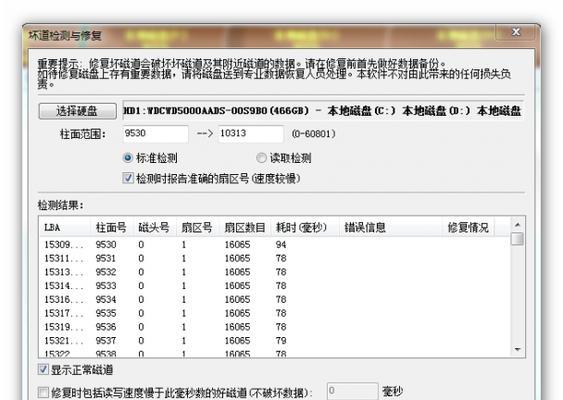Click the disabled milliseconds field showing 0
The height and width of the screenshot is (400, 563).
(352, 391)
